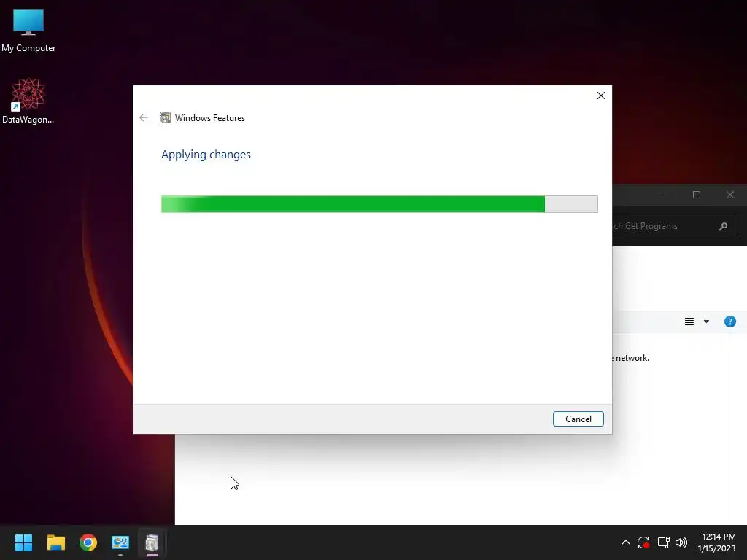Click the Windows Features title text
747x560 pixels.
click(x=209, y=118)
